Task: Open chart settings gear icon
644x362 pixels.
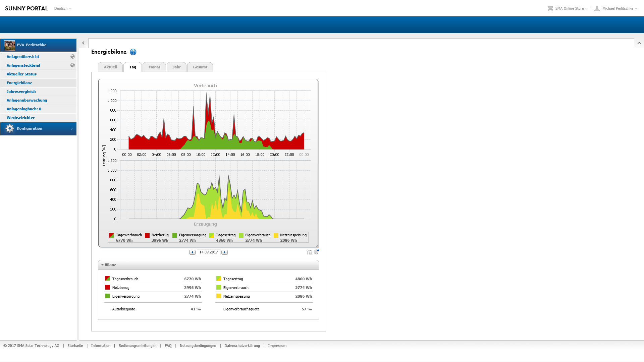Action: (x=316, y=252)
